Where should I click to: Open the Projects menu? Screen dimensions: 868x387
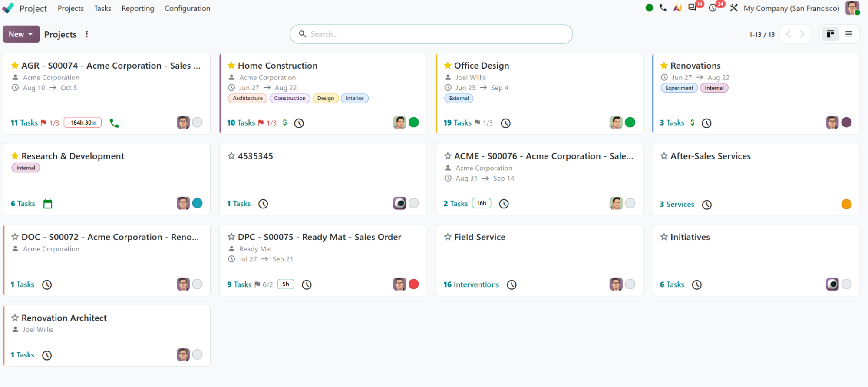point(70,8)
